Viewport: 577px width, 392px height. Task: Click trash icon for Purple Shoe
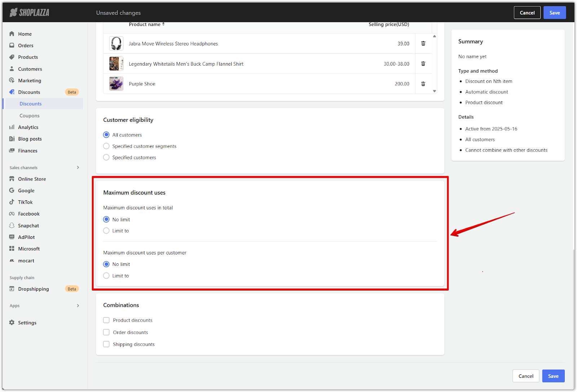point(423,84)
